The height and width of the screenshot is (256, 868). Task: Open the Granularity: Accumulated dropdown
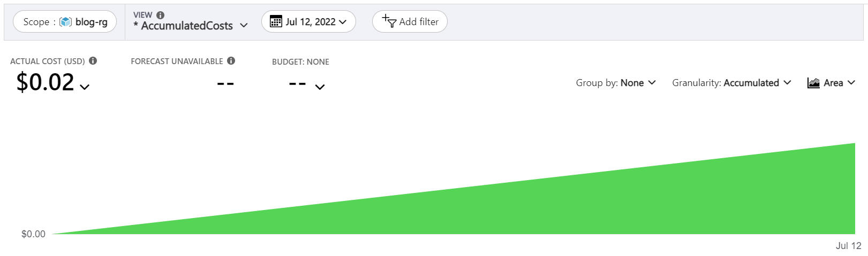pos(731,83)
